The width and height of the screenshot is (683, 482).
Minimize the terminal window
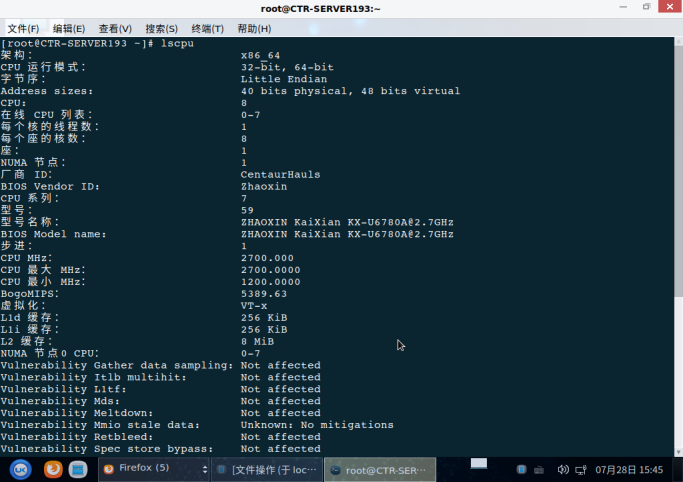tap(623, 7)
